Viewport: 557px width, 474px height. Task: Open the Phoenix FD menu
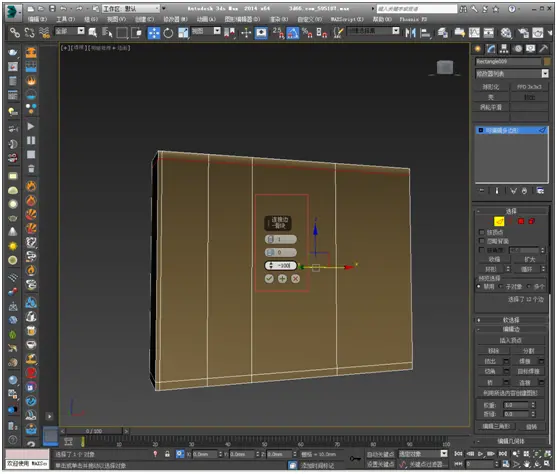click(x=413, y=19)
